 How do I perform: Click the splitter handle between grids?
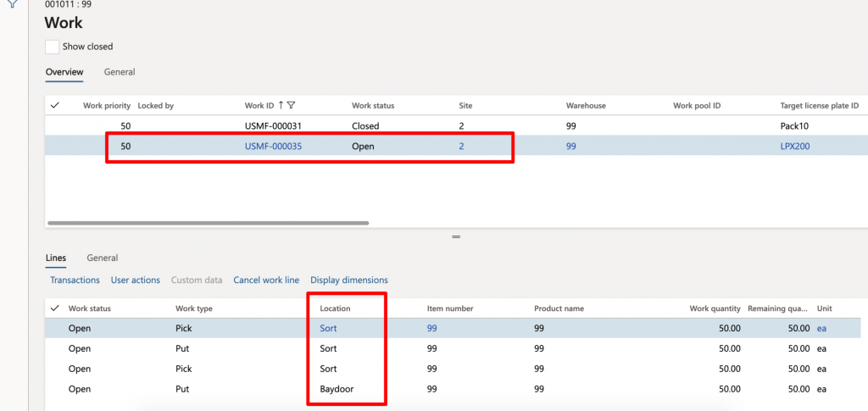coord(456,236)
